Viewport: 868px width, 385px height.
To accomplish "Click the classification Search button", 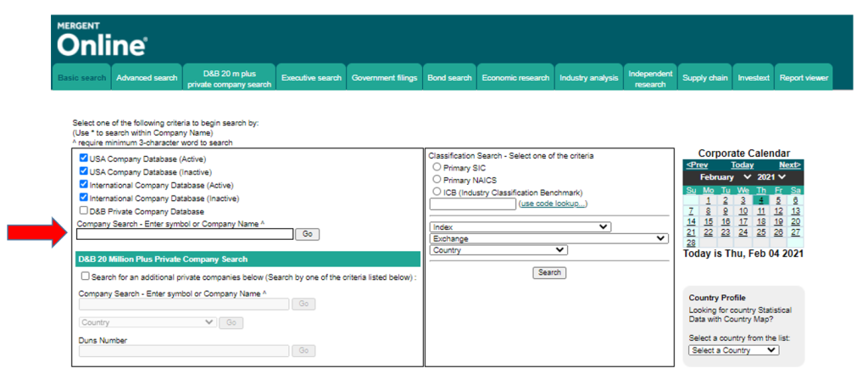I will pyautogui.click(x=549, y=272).
